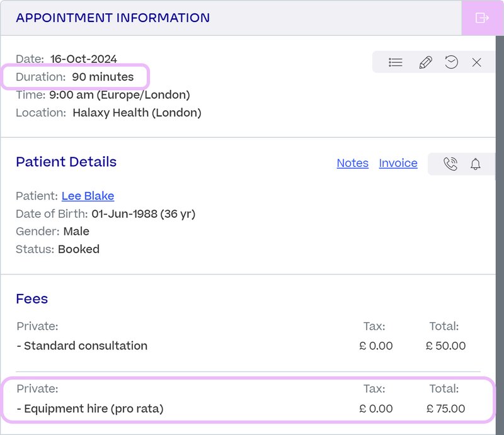This screenshot has width=504, height=435.
Task: Click the £ 75.00 total amount
Action: [x=446, y=409]
